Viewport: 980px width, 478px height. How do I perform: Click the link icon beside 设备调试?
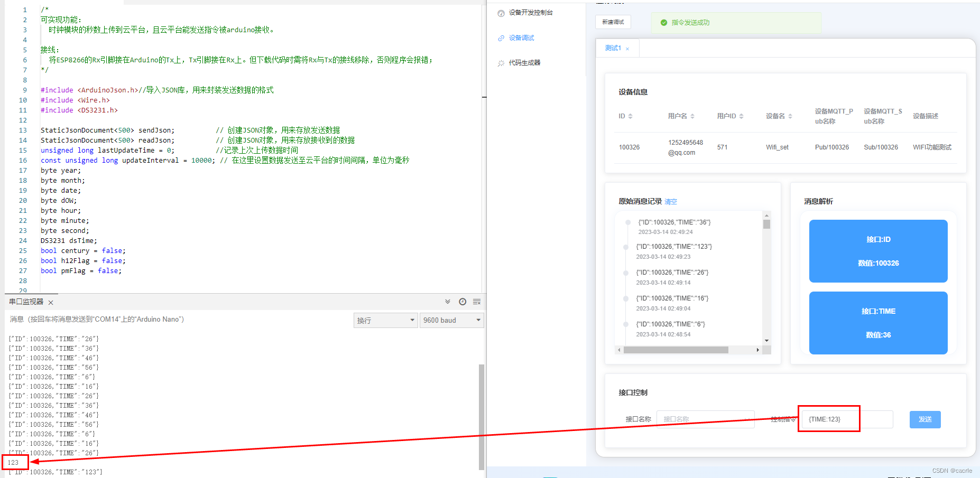(501, 38)
